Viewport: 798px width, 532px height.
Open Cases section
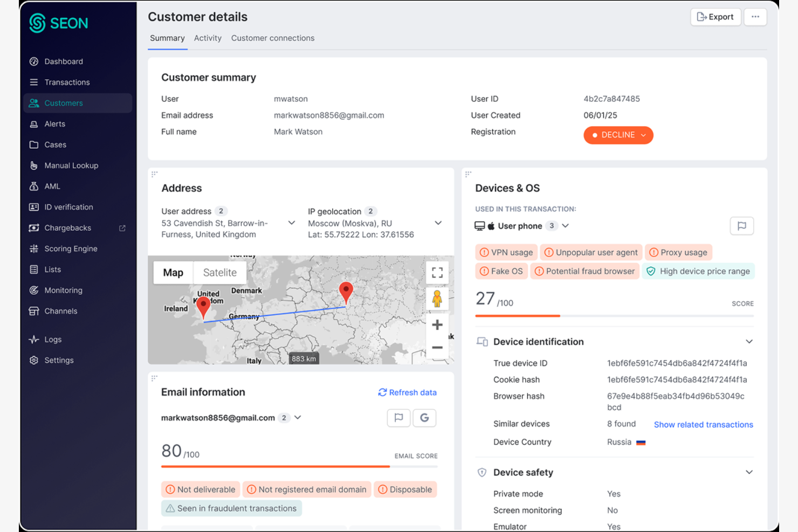point(55,145)
